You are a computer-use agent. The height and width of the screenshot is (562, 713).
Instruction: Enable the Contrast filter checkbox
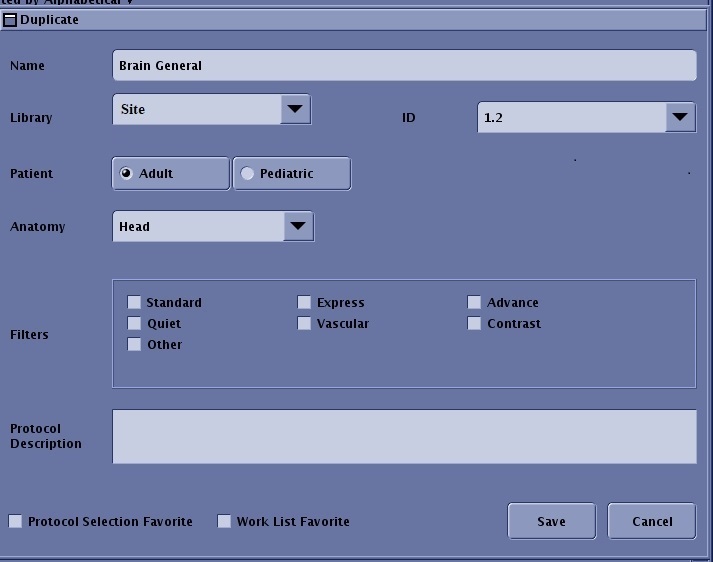coord(474,323)
